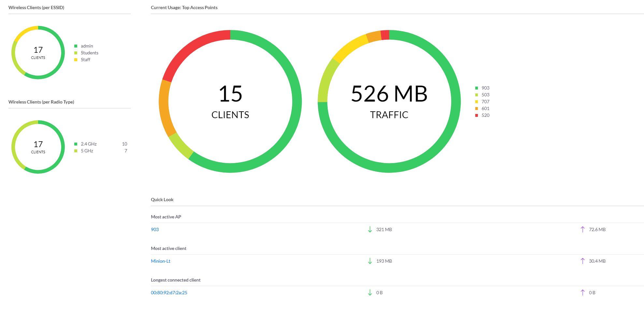The width and height of the screenshot is (644, 319).
Task: Click the download arrow icon for AP 903
Action: click(370, 229)
